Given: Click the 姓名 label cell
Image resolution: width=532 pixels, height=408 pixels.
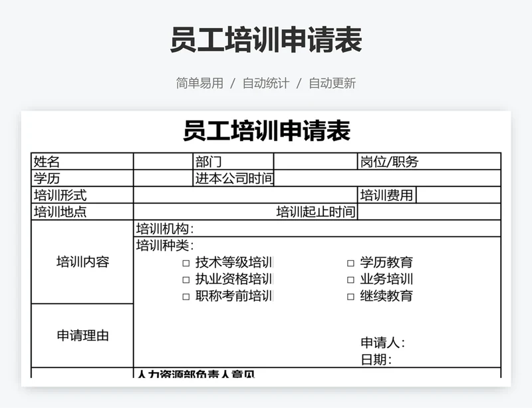Looking at the screenshot, I should [x=82, y=161].
